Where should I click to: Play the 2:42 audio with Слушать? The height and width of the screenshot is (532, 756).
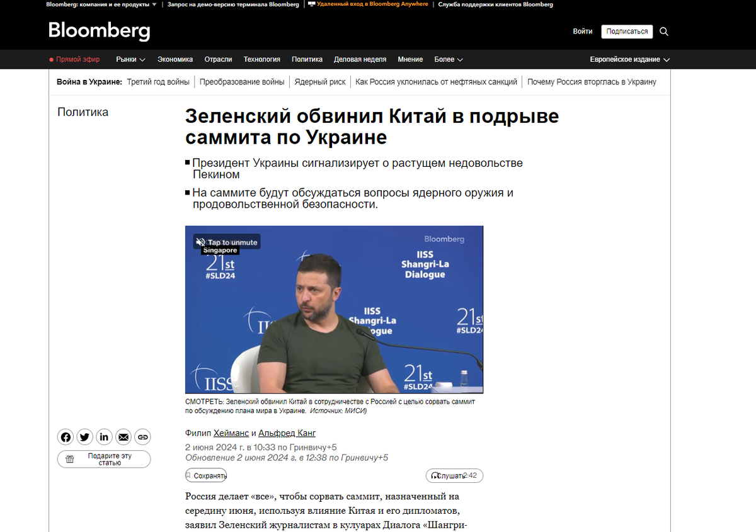454,475
